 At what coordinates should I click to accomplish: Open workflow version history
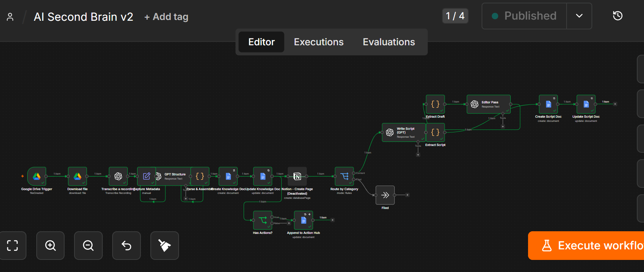(618, 16)
